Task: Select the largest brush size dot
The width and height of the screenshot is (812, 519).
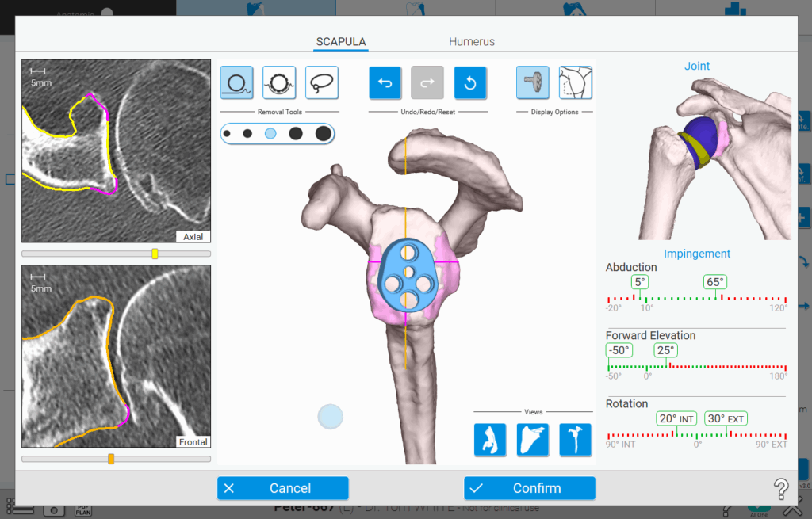Action: [x=322, y=133]
